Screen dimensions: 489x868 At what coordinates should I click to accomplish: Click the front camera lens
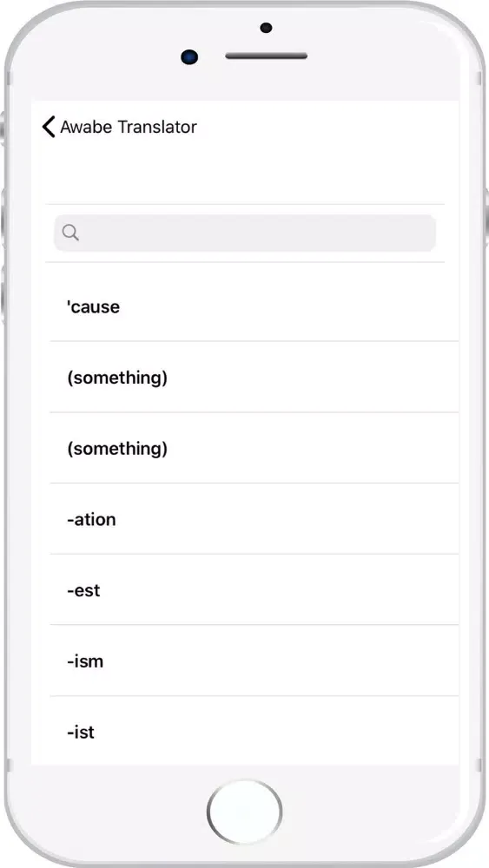(x=189, y=56)
